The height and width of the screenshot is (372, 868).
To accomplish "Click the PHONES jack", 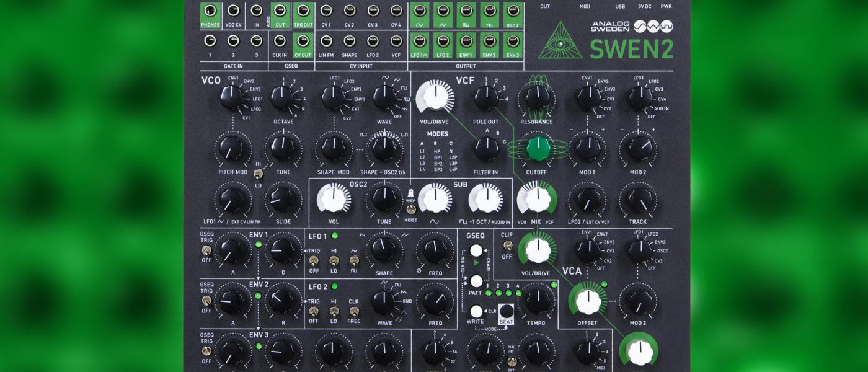I will (211, 11).
